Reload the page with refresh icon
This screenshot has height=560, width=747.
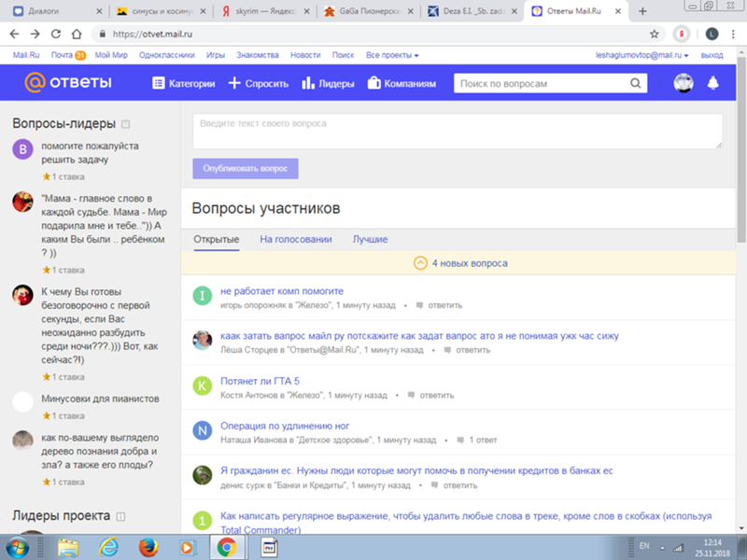point(56,34)
